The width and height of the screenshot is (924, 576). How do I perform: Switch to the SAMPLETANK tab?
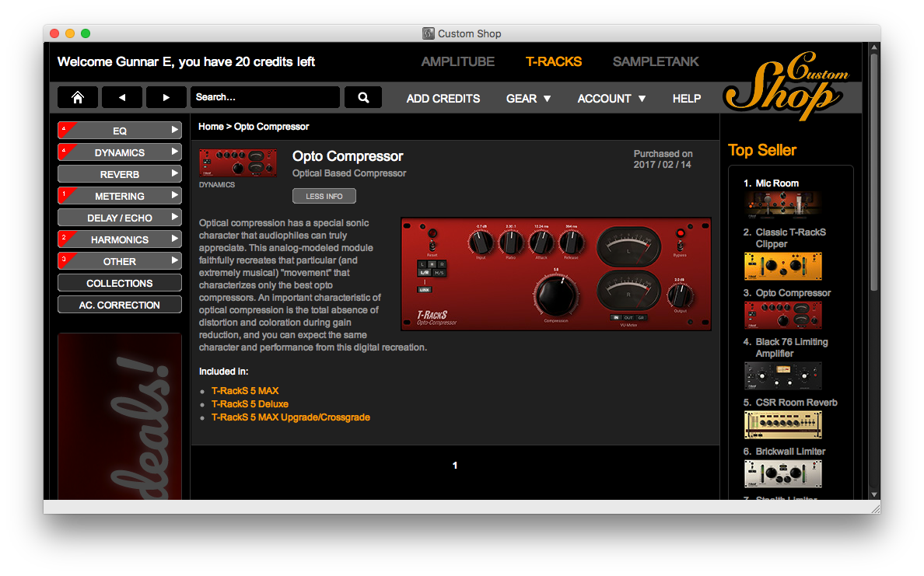(656, 61)
